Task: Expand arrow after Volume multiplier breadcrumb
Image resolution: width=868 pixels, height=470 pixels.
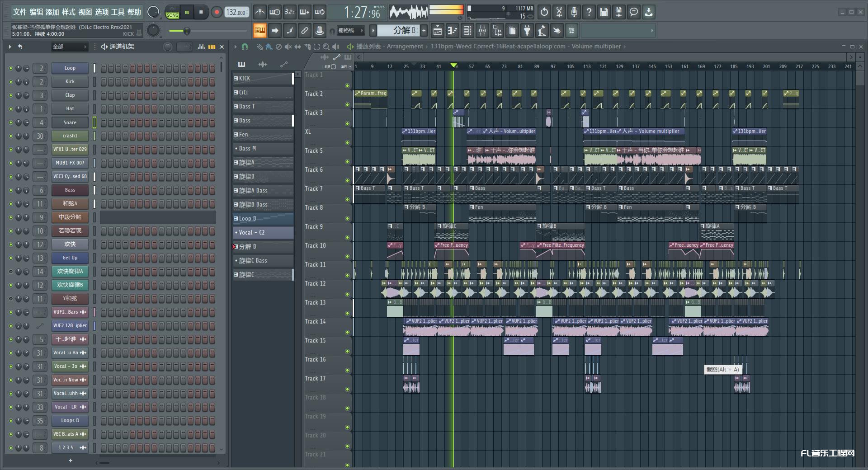Action: (625, 47)
